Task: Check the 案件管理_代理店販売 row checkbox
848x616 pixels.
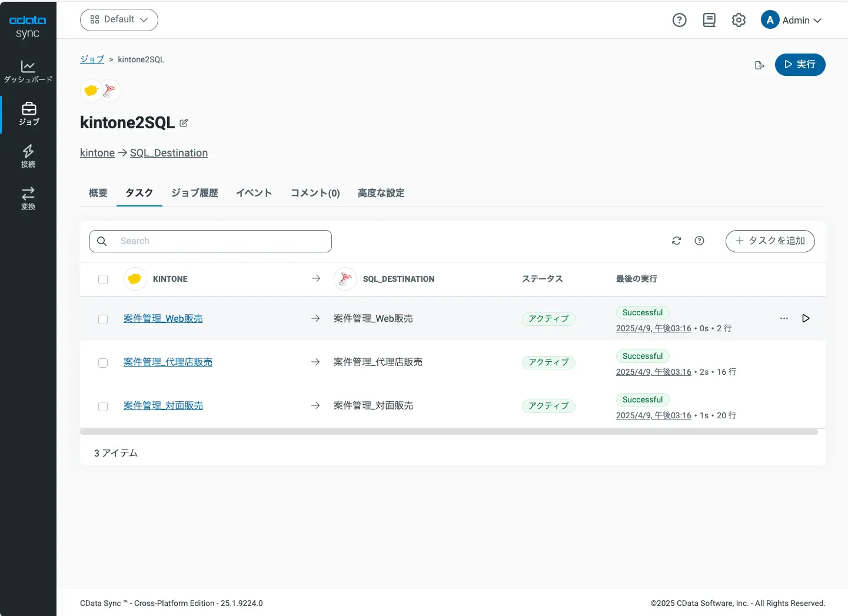Action: pos(103,363)
